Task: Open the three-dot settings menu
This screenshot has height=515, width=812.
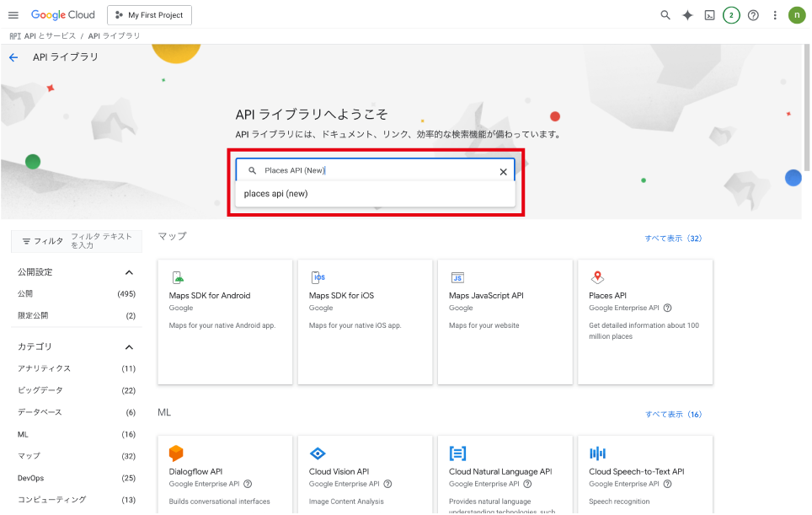Action: click(775, 15)
